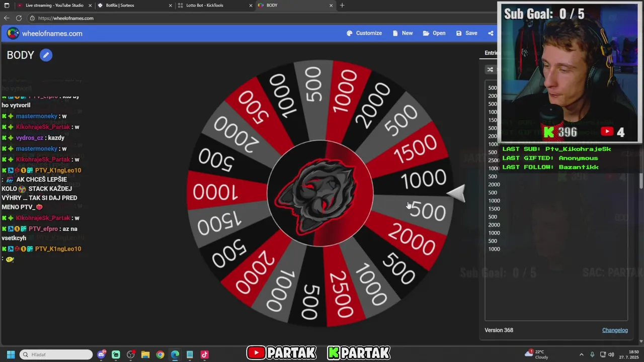Viewport: 644px width, 362px height.
Task: Open the wheelofnames.com home link text
Action: point(52,34)
